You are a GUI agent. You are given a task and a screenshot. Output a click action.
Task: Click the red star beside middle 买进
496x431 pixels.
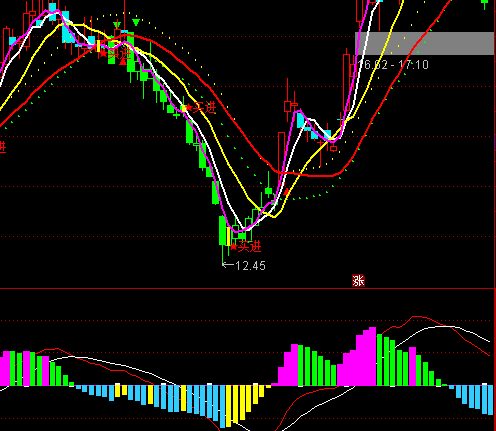tap(189, 107)
